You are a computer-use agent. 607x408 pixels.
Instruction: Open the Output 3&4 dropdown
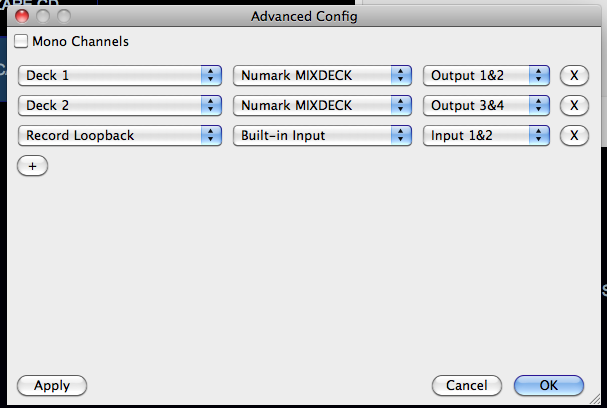486,105
